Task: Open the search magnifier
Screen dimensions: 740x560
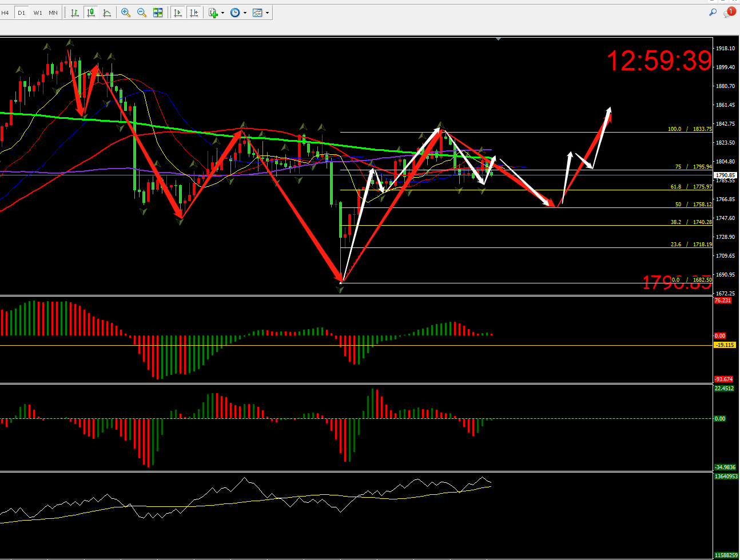Action: (x=713, y=12)
